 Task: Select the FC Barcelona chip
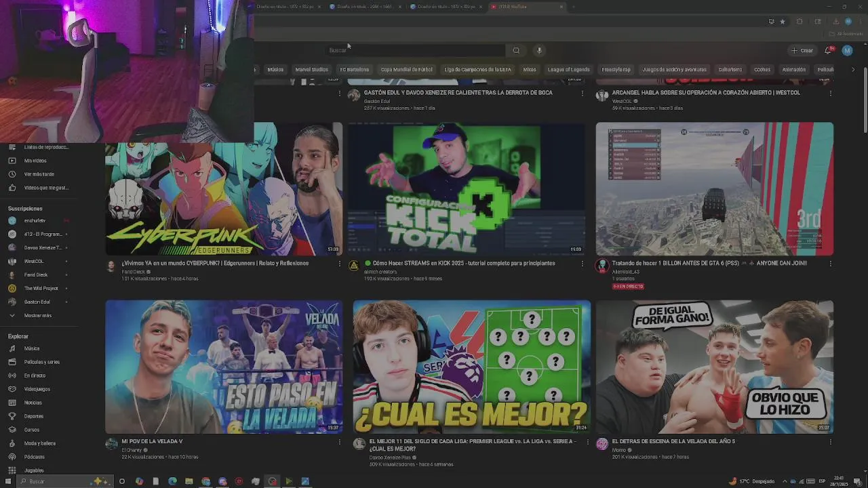click(355, 69)
